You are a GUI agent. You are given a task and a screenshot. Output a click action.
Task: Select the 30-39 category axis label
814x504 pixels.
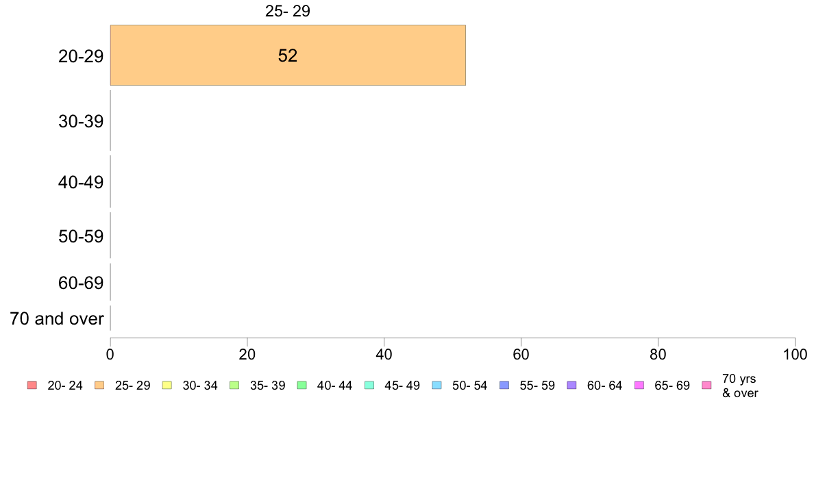(x=81, y=121)
